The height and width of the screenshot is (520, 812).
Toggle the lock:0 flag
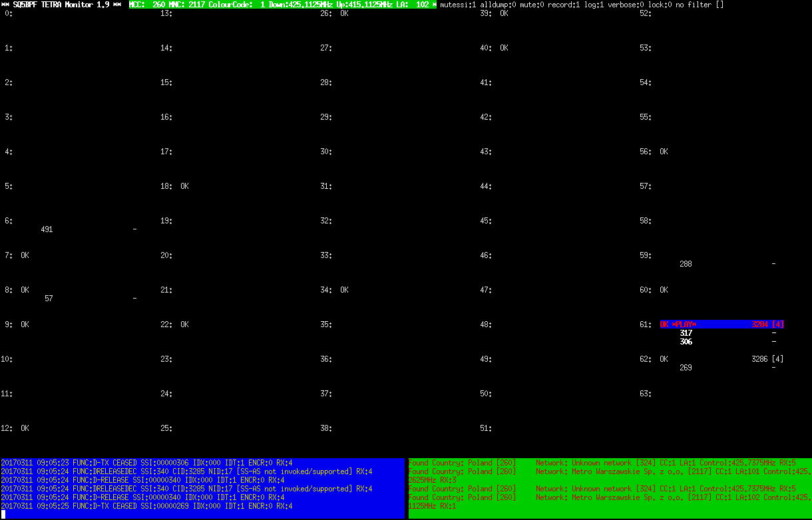pyautogui.click(x=659, y=5)
